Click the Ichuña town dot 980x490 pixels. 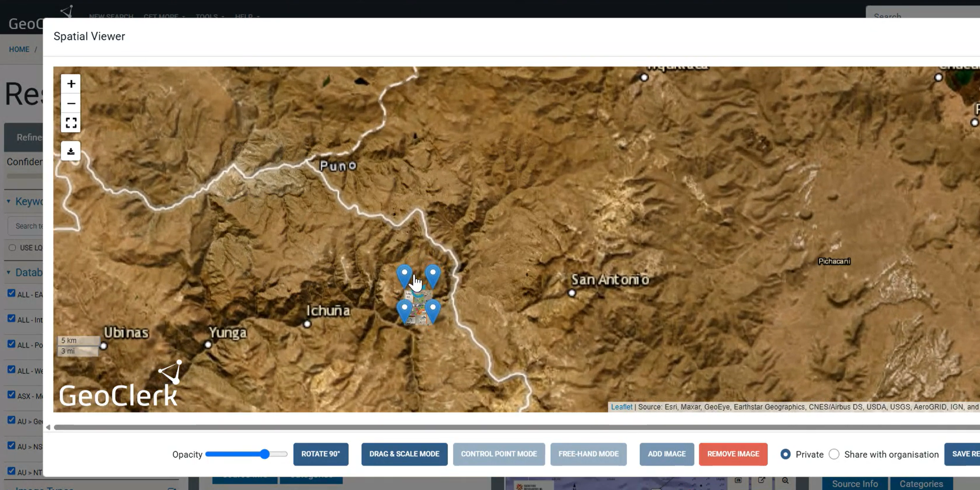click(307, 324)
